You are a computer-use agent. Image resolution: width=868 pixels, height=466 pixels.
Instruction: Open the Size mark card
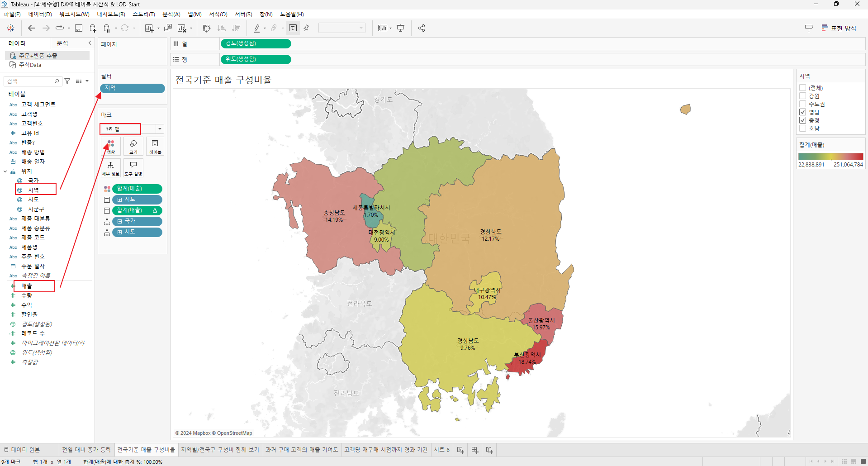(133, 147)
